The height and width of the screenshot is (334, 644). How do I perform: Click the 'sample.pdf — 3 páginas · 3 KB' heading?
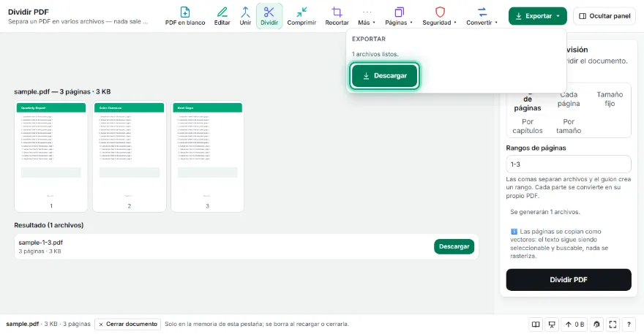tap(62, 91)
